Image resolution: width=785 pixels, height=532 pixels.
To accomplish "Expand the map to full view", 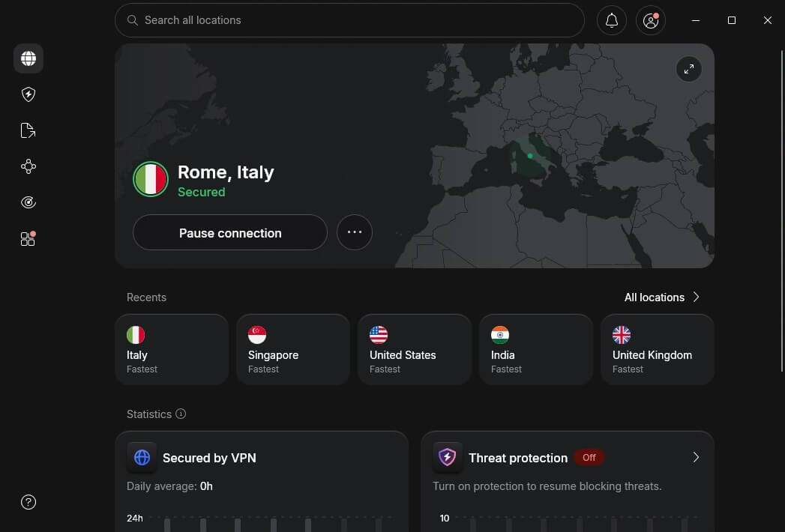I will (x=689, y=69).
